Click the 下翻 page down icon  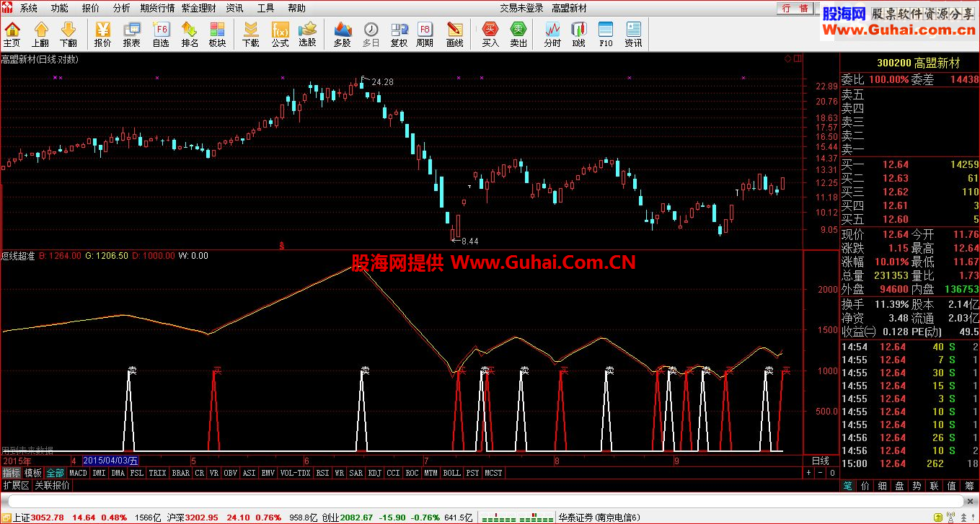(68, 34)
